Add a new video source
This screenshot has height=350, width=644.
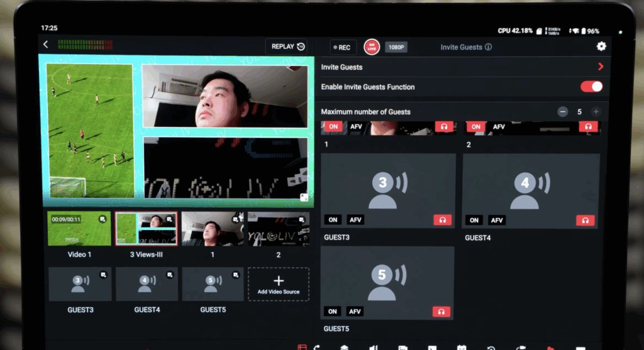[279, 284]
